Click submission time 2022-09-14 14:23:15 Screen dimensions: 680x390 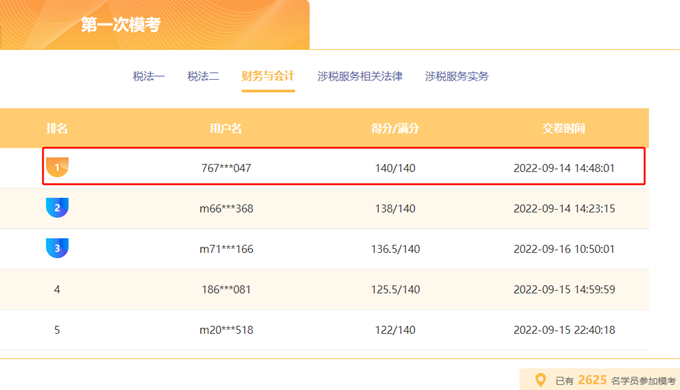click(x=564, y=209)
